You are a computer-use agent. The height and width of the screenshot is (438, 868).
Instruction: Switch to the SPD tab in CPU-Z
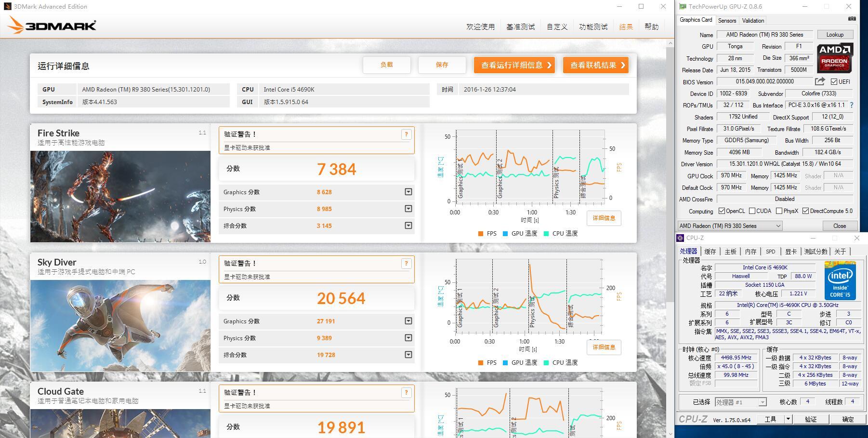[770, 251]
